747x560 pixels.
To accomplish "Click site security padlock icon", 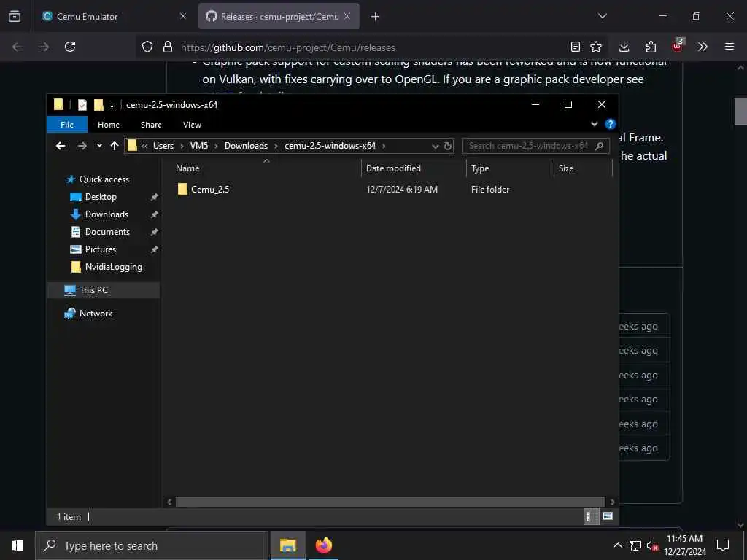I will (x=168, y=47).
